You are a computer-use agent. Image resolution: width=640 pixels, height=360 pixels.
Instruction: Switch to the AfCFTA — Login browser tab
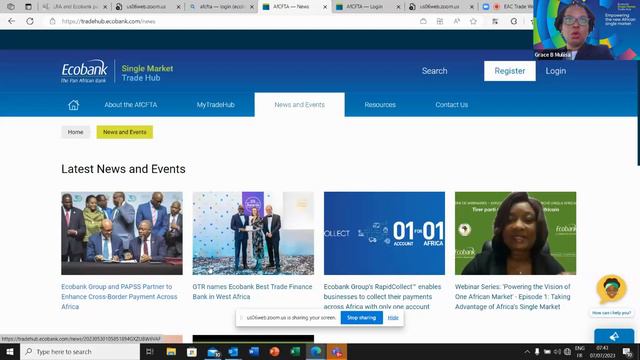point(364,7)
